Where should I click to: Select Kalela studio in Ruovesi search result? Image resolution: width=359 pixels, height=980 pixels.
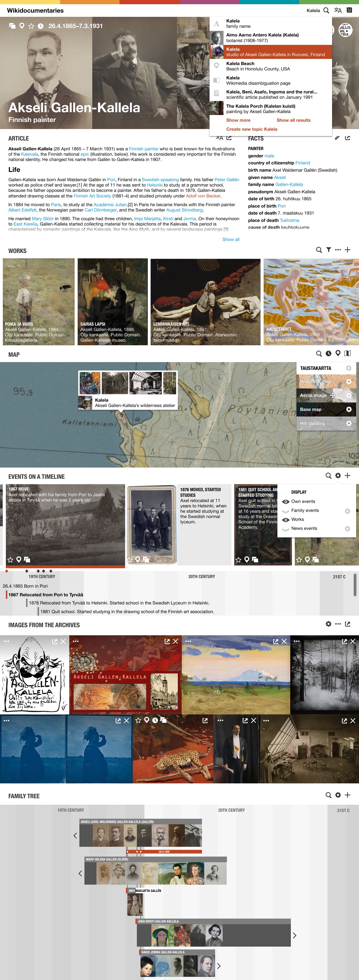[270, 52]
